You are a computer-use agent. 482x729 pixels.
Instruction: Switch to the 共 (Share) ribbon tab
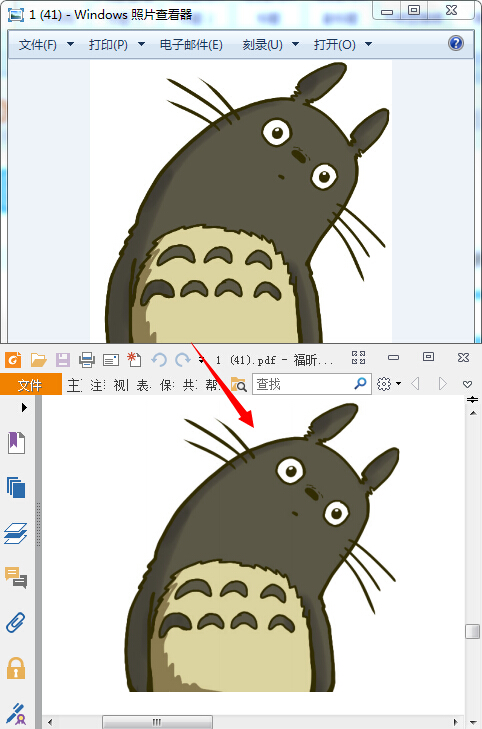[x=190, y=385]
